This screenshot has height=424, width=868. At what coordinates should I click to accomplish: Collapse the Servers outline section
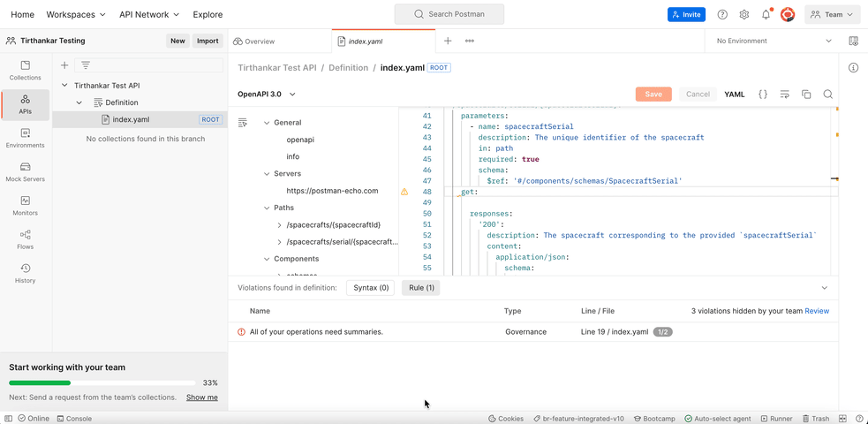coord(267,173)
